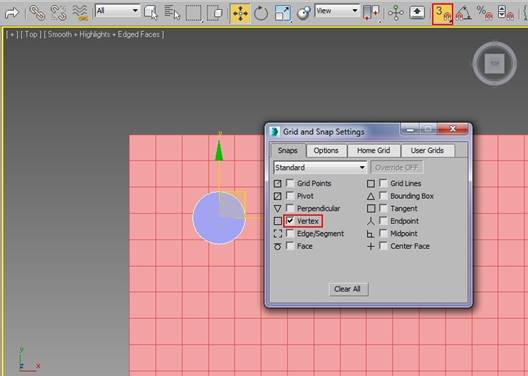Enable the Endpoint snap checkbox
528x376 pixels.
point(383,221)
